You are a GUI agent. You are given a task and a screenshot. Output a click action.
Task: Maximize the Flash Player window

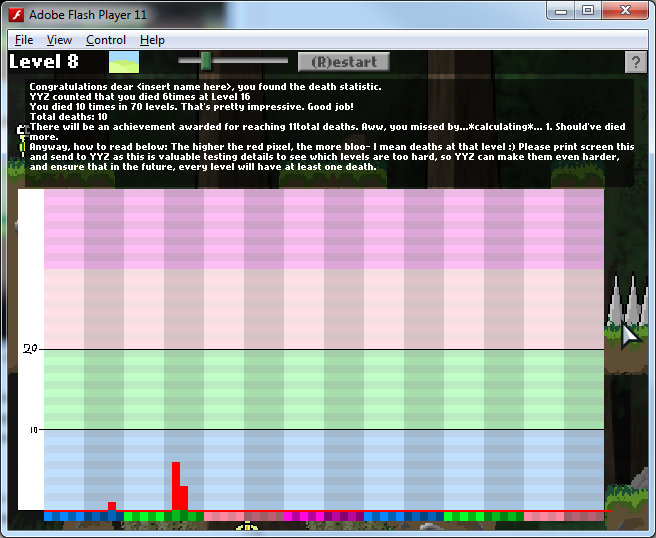coord(589,10)
